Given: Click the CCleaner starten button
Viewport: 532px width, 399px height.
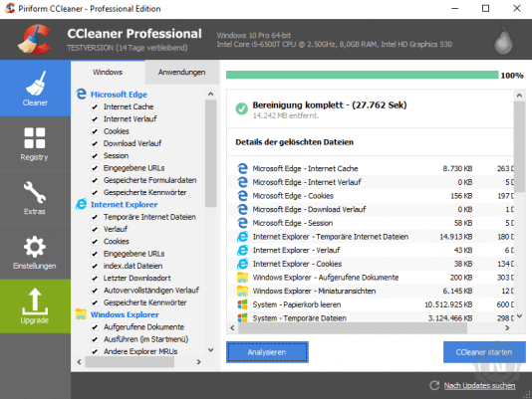Looking at the screenshot, I should tap(484, 352).
